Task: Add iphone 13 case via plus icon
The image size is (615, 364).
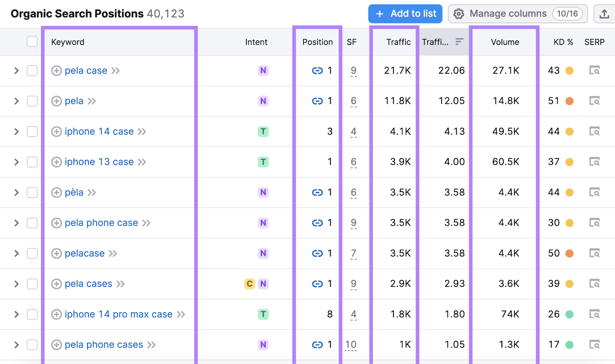Action: tap(57, 162)
